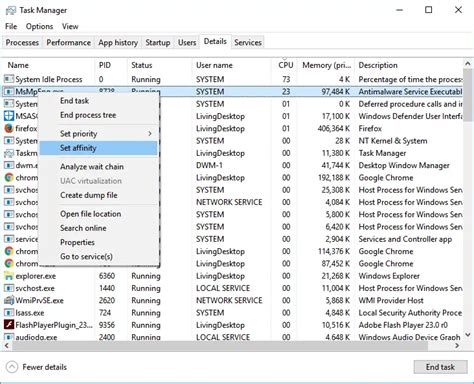Expand the Set priority submenu
The width and height of the screenshot is (474, 384).
click(x=98, y=134)
